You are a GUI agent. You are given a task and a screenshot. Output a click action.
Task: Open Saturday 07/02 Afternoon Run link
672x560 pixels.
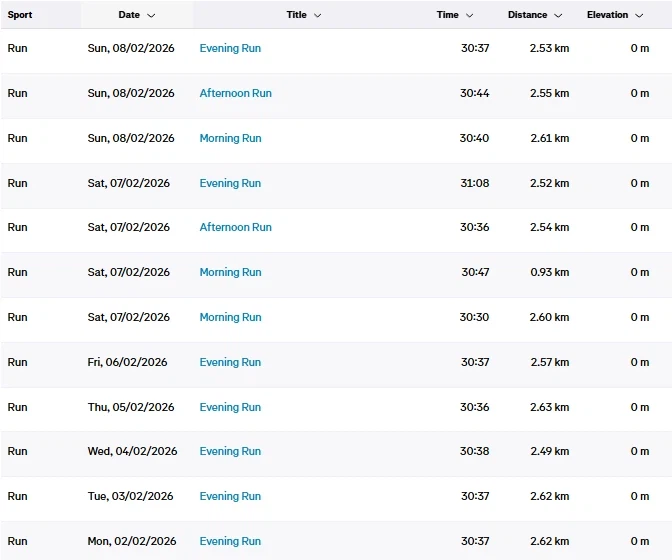235,227
